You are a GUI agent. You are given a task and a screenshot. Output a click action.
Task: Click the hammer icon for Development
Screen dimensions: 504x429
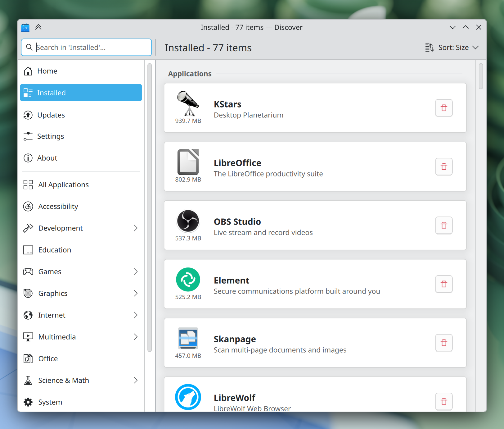pos(28,228)
